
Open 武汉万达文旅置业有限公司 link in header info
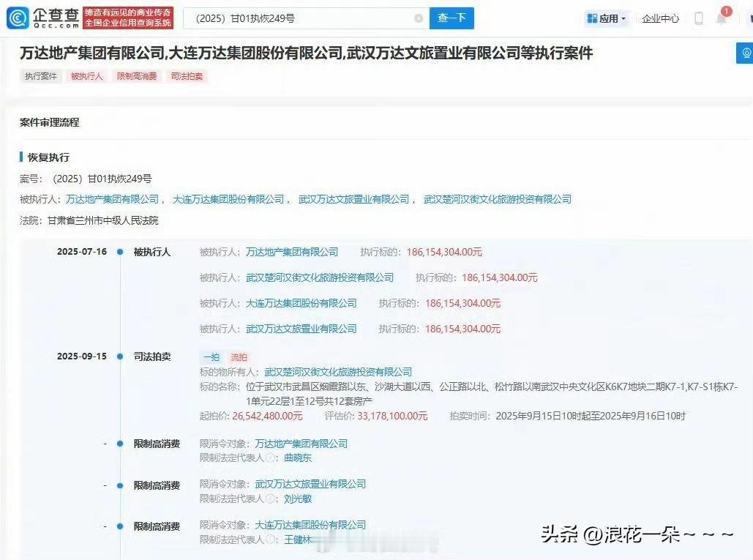tap(354, 199)
